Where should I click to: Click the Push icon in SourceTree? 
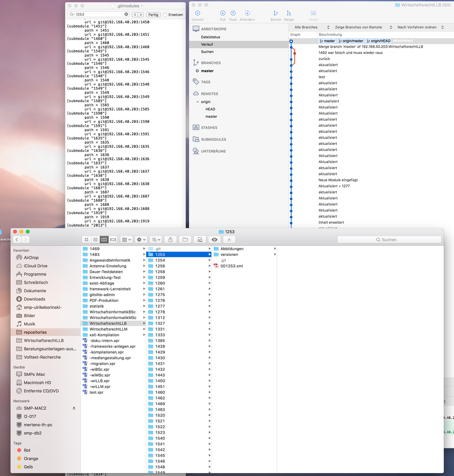[x=233, y=13]
